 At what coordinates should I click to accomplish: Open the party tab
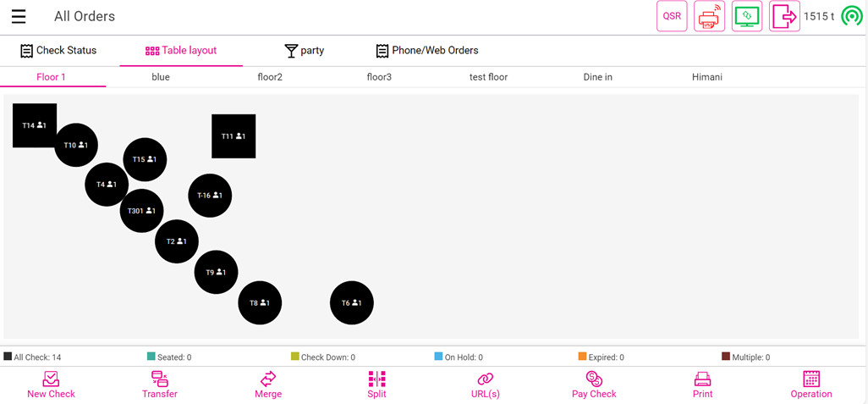coord(304,51)
